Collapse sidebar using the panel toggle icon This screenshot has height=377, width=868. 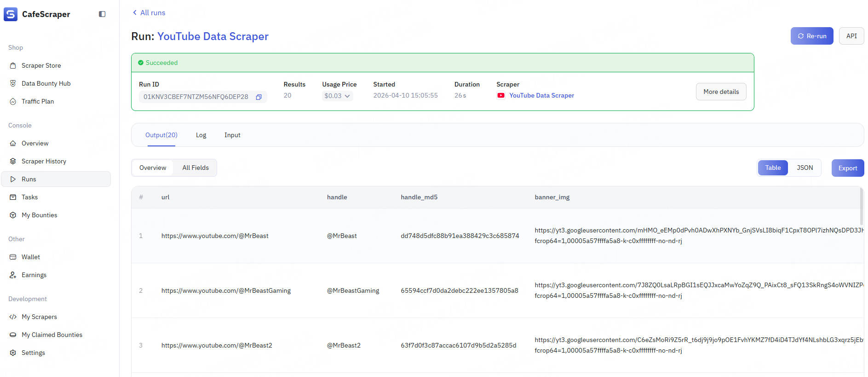tap(102, 14)
